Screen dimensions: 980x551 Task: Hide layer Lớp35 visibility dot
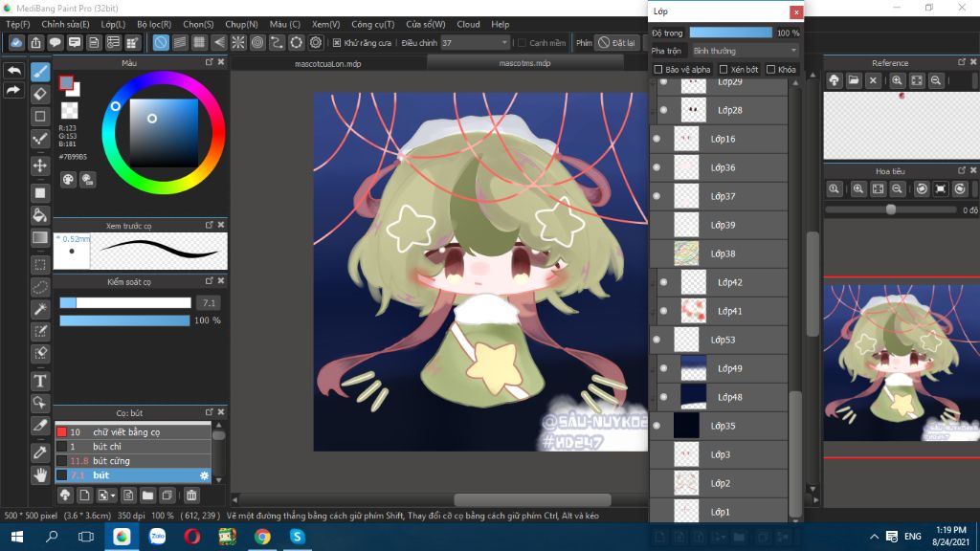(657, 426)
